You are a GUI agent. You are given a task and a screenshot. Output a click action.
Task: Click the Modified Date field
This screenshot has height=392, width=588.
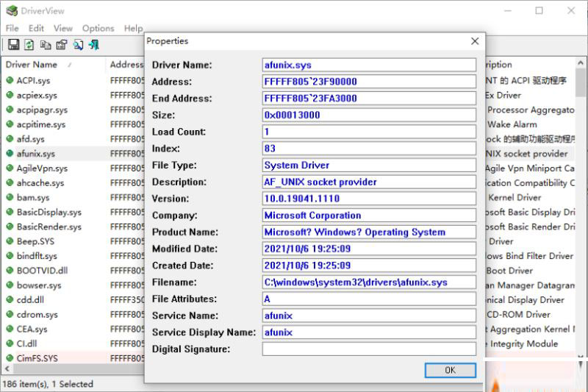[370, 249]
